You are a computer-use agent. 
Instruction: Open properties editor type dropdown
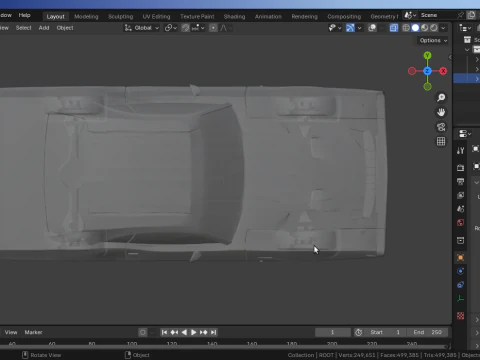tap(465, 134)
